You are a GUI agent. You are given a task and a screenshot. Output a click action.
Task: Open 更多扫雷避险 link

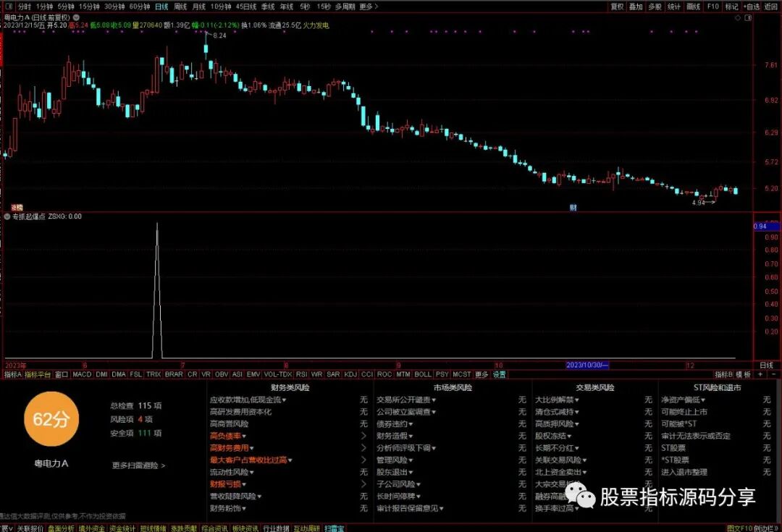(138, 465)
